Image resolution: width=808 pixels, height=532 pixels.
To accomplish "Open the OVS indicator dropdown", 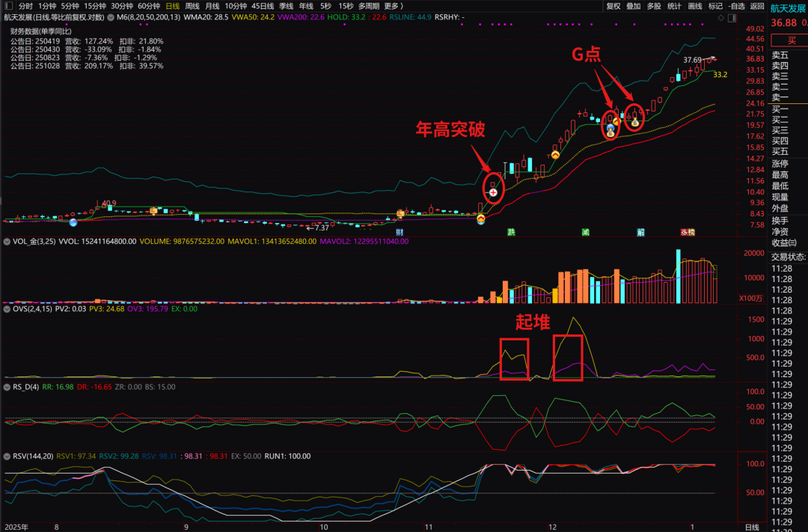I will pyautogui.click(x=7, y=309).
